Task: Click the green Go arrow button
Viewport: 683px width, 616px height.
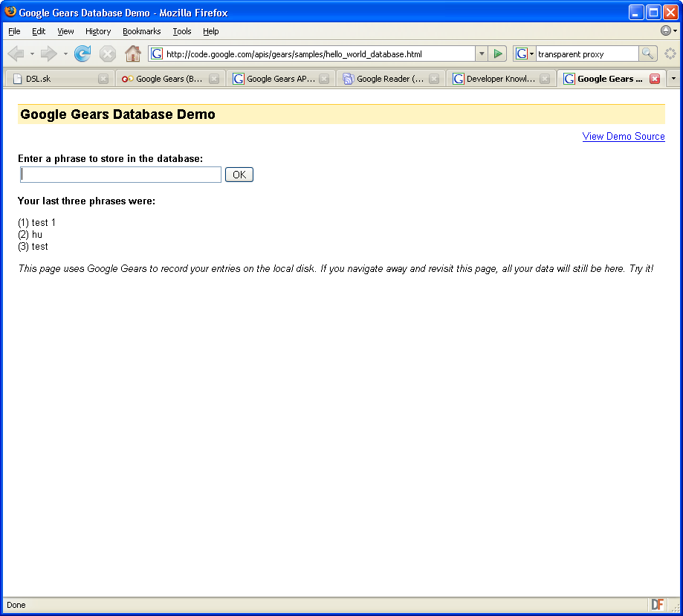Action: click(497, 54)
